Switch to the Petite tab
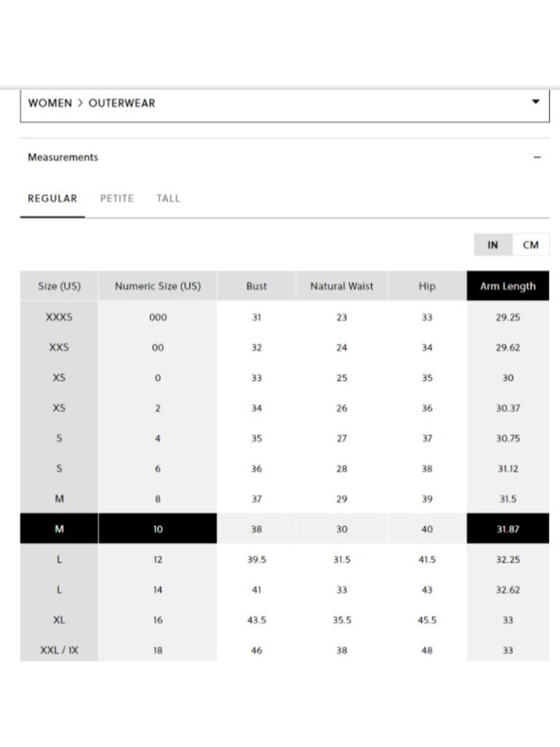Viewport: 560px width, 747px height. (116, 198)
